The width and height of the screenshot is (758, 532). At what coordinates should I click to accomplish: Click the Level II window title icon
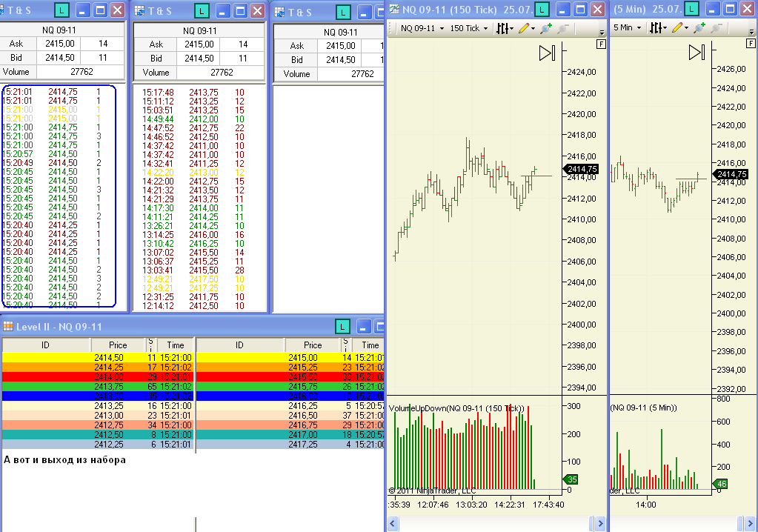pyautogui.click(x=7, y=327)
